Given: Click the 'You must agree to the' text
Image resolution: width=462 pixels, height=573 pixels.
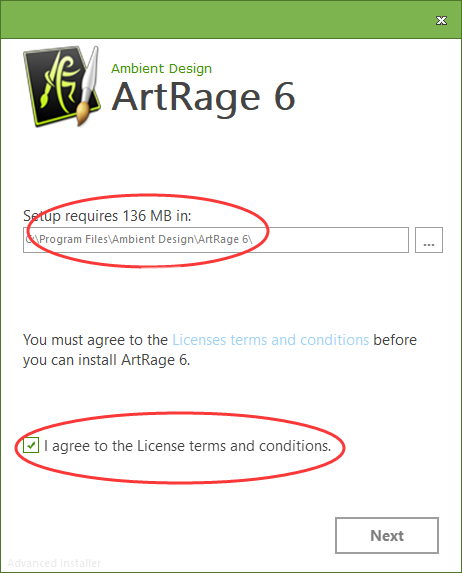Looking at the screenshot, I should [x=95, y=340].
